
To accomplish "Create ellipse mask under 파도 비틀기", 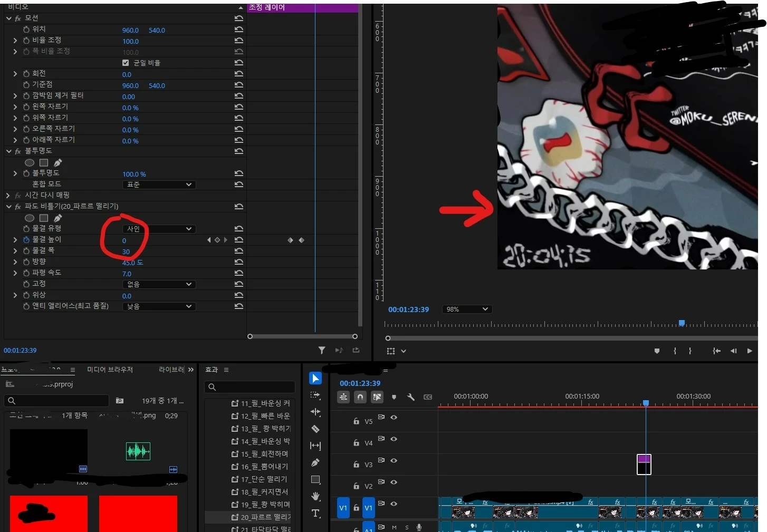I will pos(30,218).
